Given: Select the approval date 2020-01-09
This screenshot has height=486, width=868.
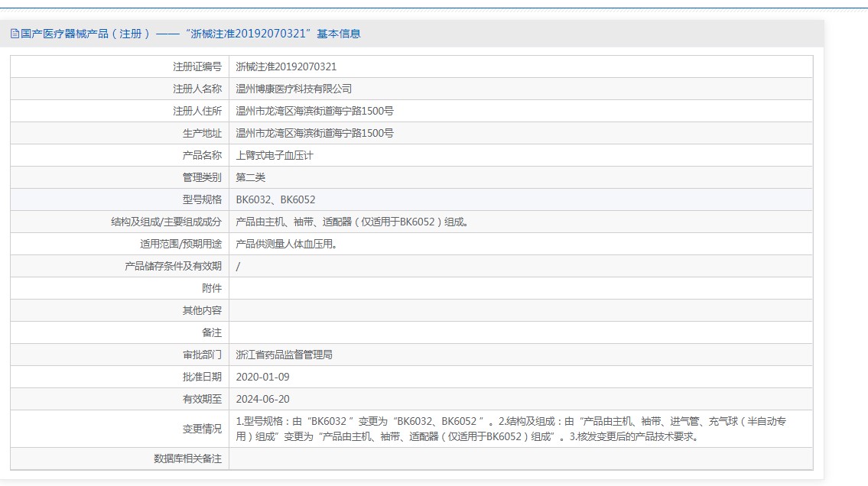Looking at the screenshot, I should click(x=263, y=377).
